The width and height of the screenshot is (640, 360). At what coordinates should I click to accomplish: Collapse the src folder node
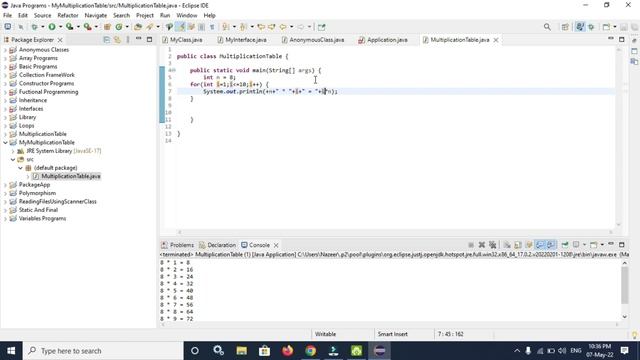(x=13, y=159)
